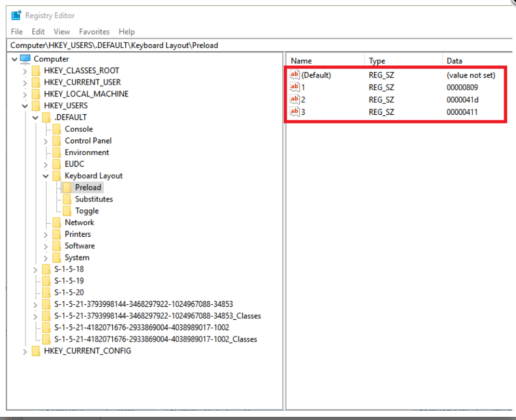This screenshot has height=420, width=516.
Task: Click the S-1-5-20 folder icon
Action: 46,292
